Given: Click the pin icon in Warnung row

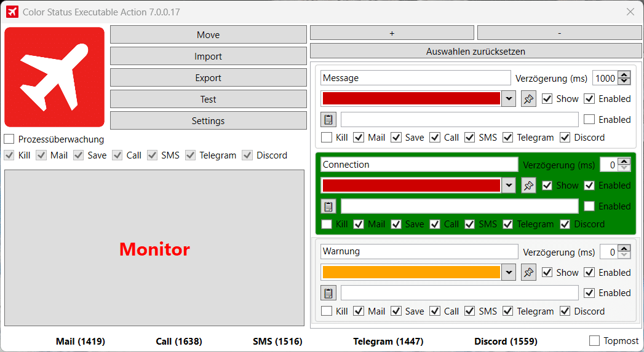Looking at the screenshot, I should coord(528,272).
